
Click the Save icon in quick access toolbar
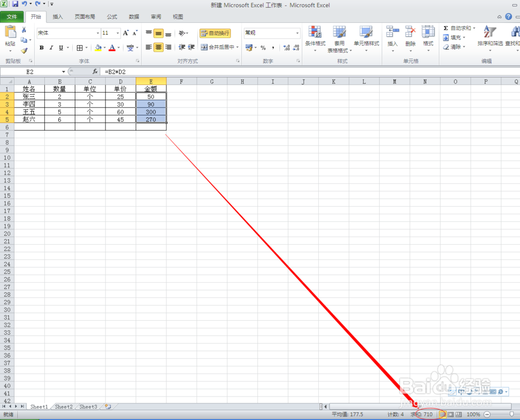[15, 4]
